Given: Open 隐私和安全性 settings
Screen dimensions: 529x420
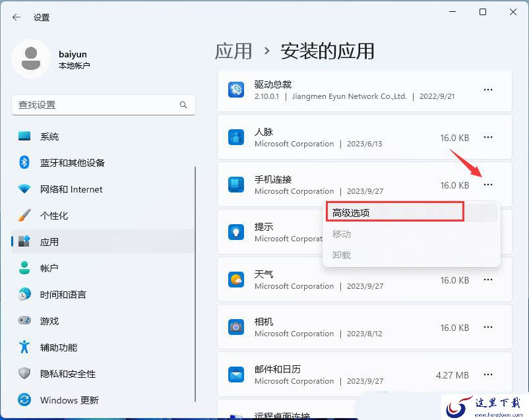Looking at the screenshot, I should point(104,373).
